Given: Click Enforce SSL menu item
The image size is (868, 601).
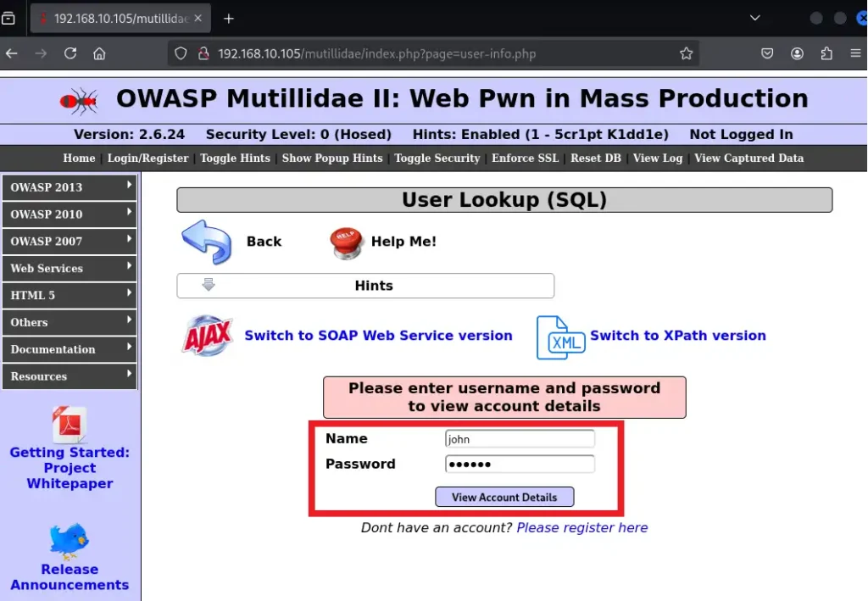Looking at the screenshot, I should click(x=526, y=159).
